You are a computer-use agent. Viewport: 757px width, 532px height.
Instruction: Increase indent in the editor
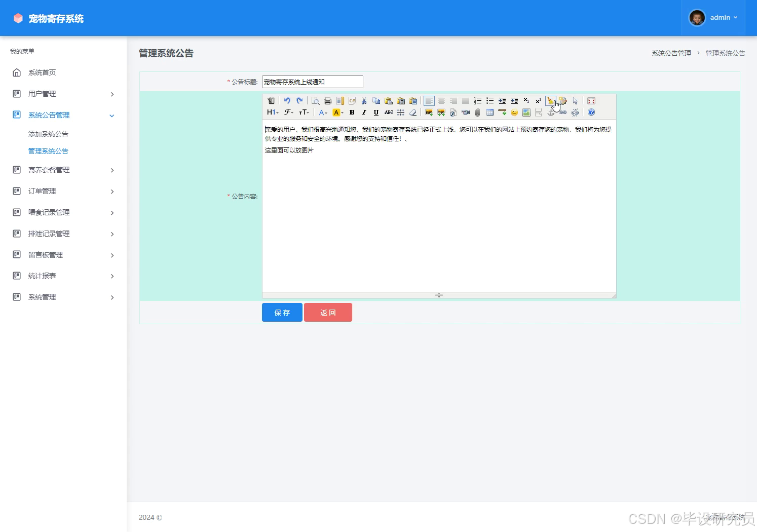click(x=502, y=101)
